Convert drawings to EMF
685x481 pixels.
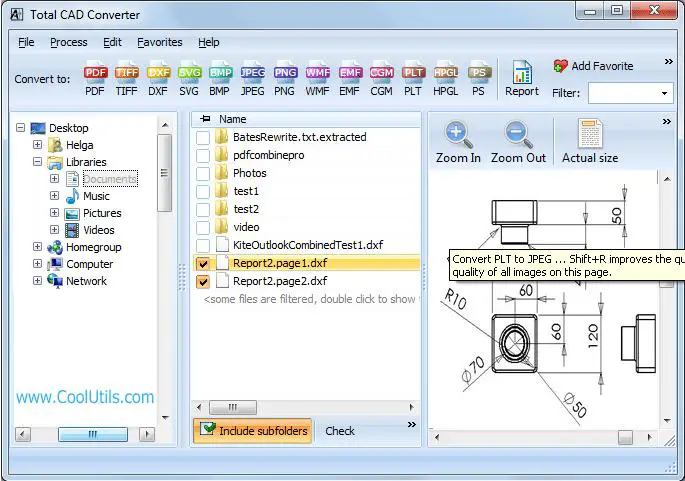pos(349,80)
